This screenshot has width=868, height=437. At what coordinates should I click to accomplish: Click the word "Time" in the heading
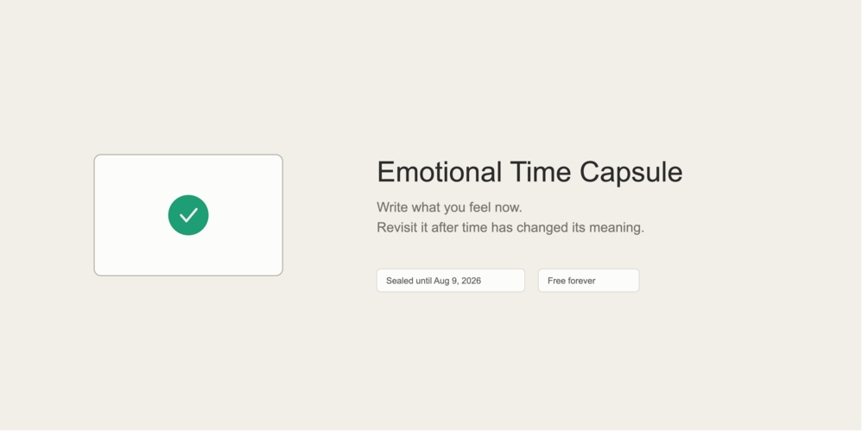(x=541, y=172)
